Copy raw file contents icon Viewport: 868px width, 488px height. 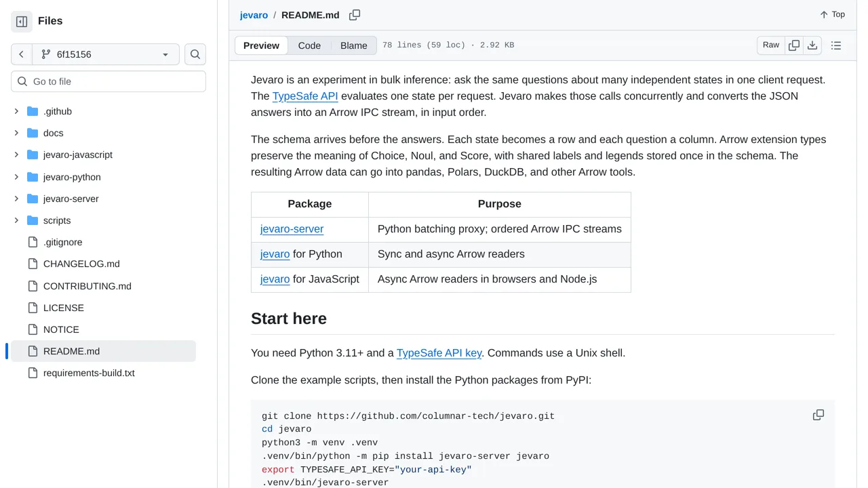[x=794, y=45]
